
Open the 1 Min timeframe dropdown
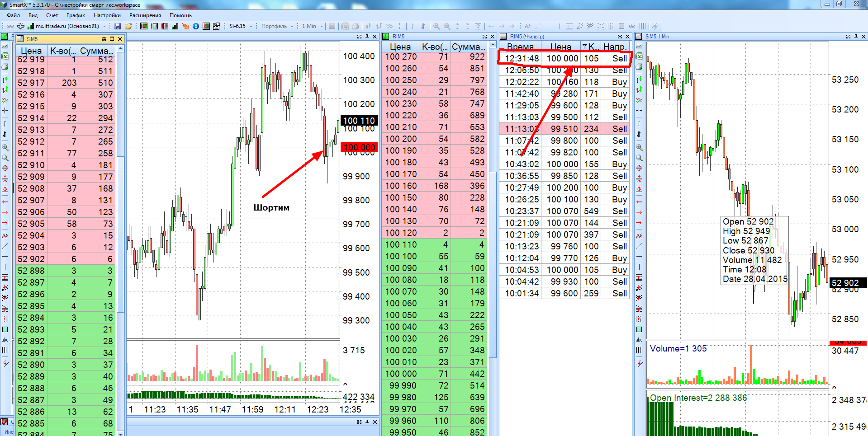(x=322, y=26)
